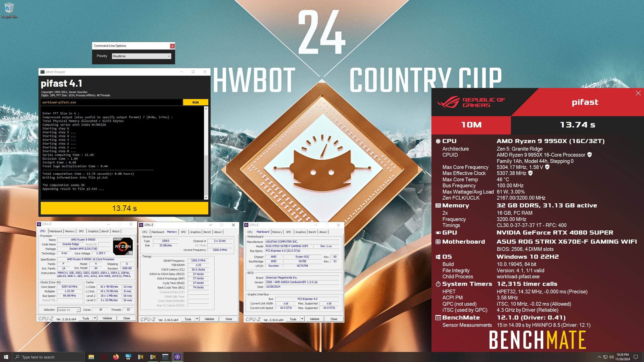Close the BenchMate result panel with X
The width and height of the screenshot is (644, 362).
638,93
